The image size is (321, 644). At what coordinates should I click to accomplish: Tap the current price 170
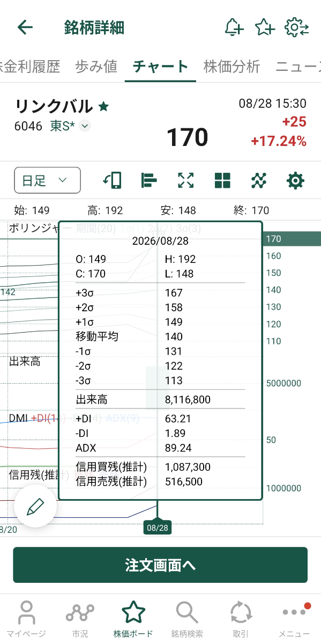click(187, 137)
